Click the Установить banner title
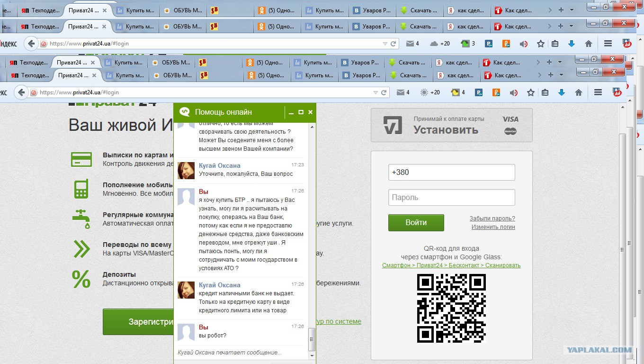Viewport: 644px width, 364px height. (x=446, y=130)
